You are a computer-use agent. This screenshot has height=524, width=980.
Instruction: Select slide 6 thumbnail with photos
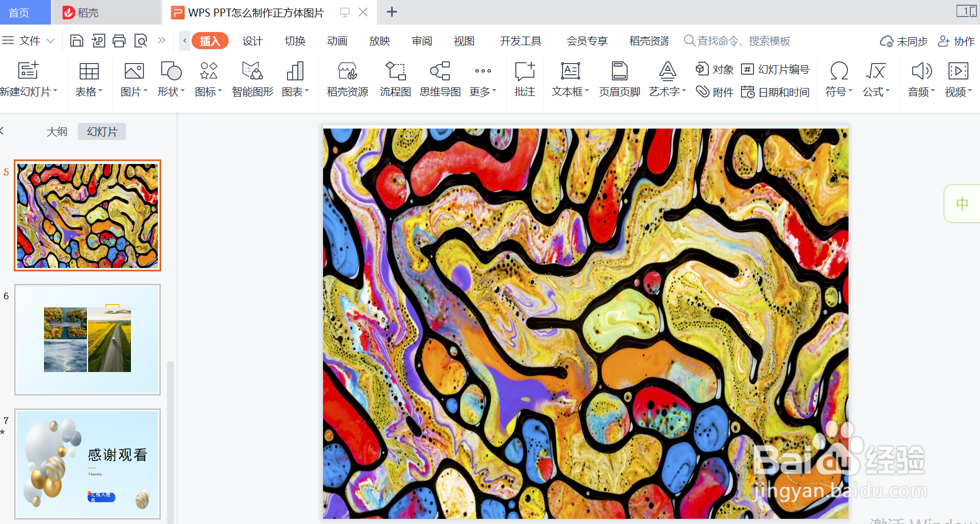87,339
